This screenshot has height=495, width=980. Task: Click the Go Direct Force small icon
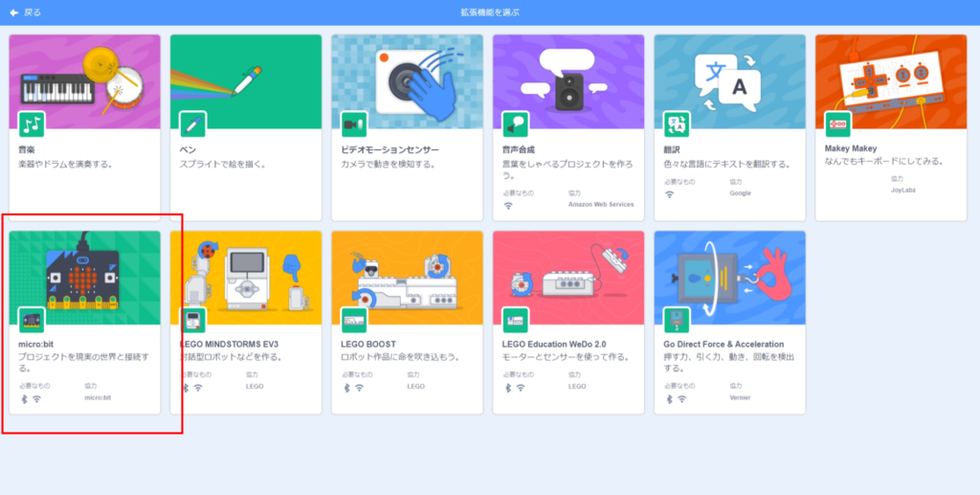pos(677,320)
